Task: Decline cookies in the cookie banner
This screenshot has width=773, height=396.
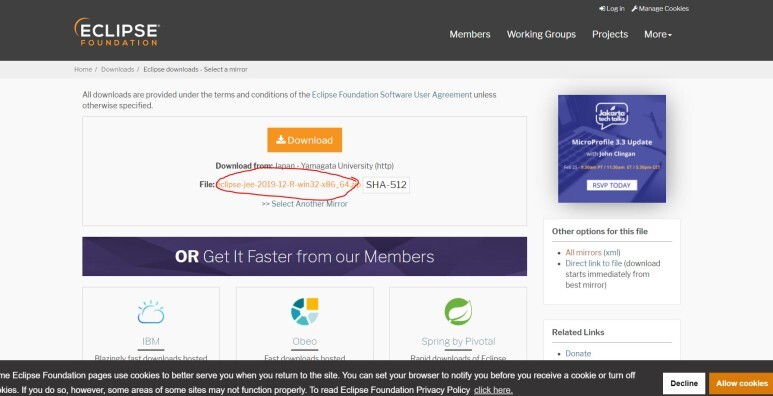Action: point(684,383)
